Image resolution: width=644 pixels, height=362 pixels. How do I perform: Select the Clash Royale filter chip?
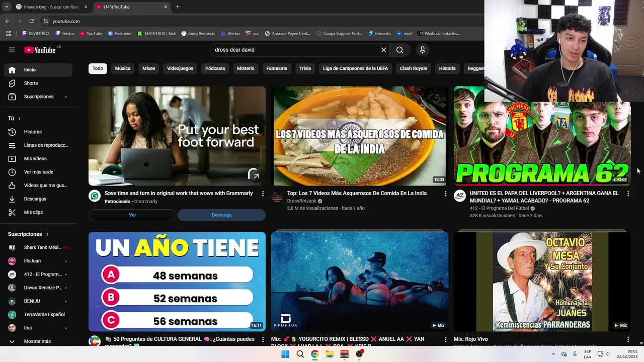tap(414, 68)
